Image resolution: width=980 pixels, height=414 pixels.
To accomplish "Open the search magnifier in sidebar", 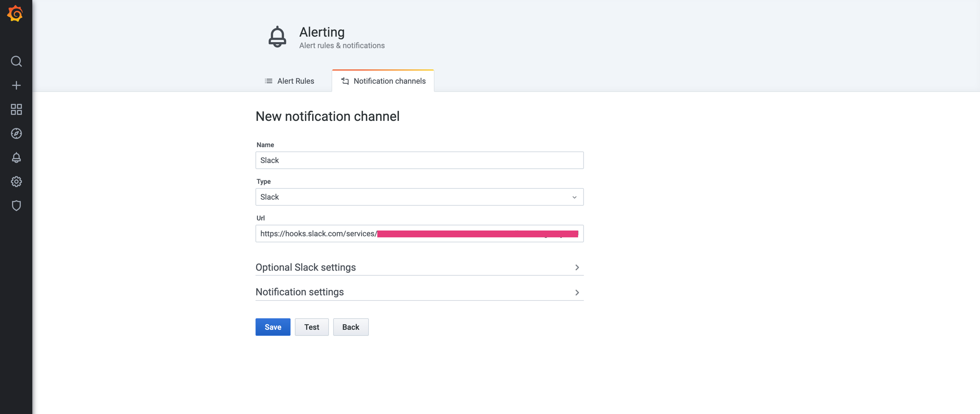I will [x=16, y=61].
